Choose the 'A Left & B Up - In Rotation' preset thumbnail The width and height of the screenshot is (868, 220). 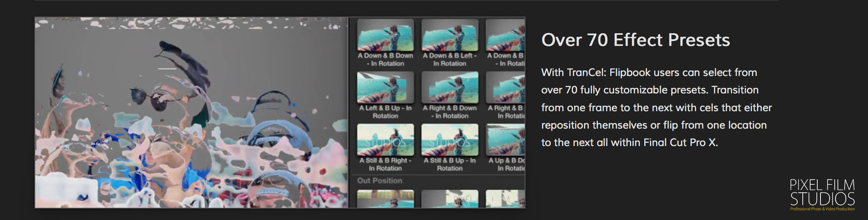coord(385,87)
